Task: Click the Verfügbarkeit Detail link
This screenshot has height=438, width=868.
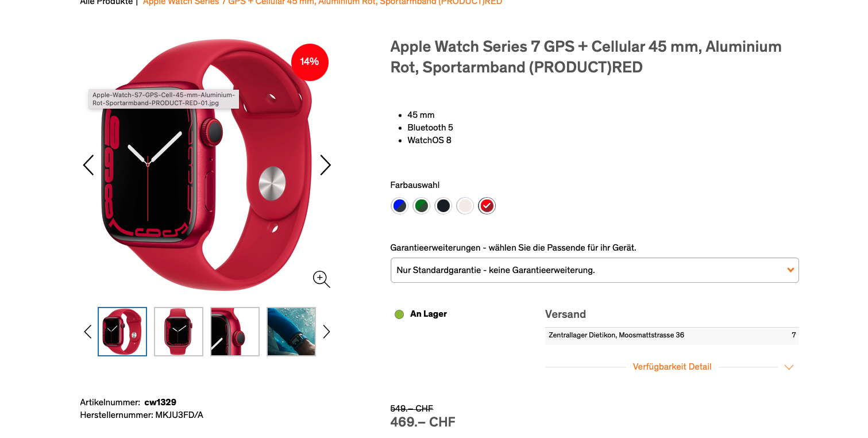Action: coord(672,367)
